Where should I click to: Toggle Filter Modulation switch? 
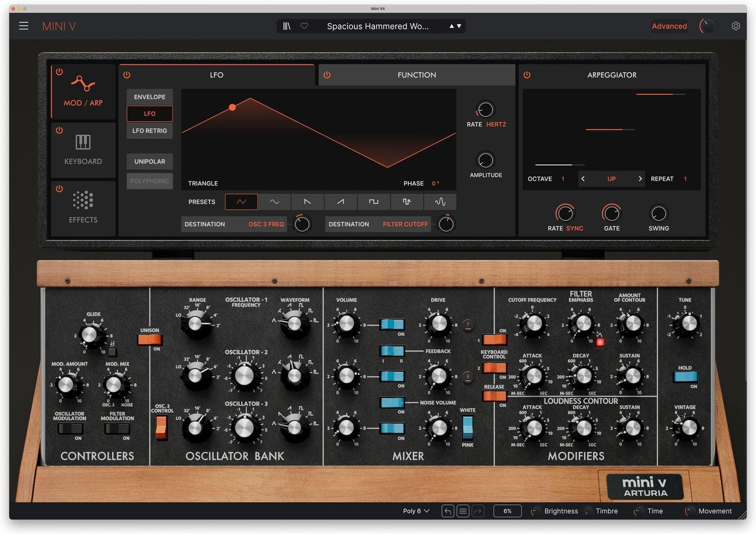click(117, 429)
